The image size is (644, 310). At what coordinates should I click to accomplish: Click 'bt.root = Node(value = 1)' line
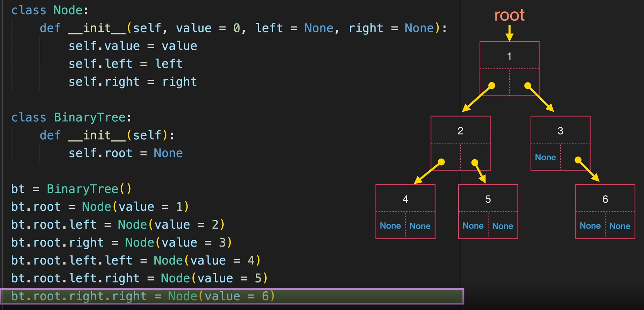[x=100, y=207]
